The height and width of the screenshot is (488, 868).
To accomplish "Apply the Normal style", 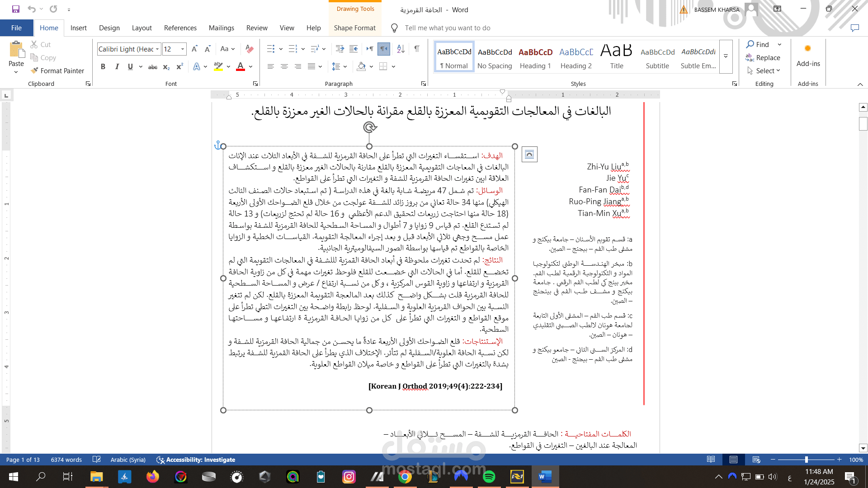I will pyautogui.click(x=454, y=57).
